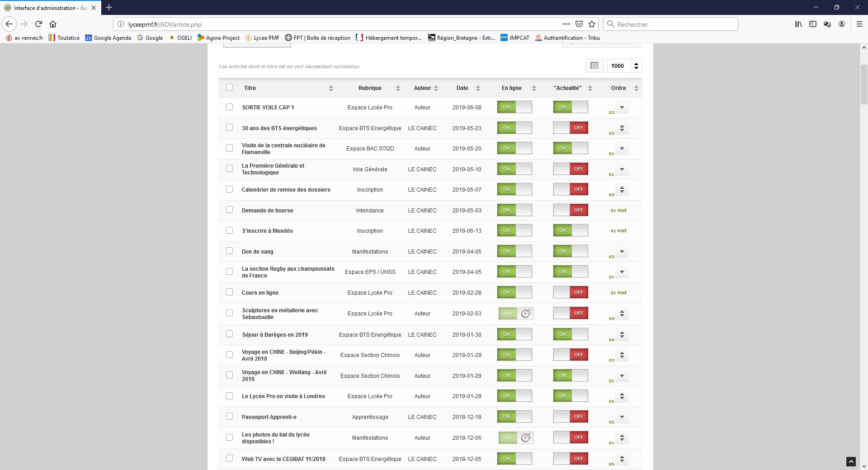868x470 pixels.
Task: Check the box for SORTIE VOILE CAP 1
Action: (230, 107)
